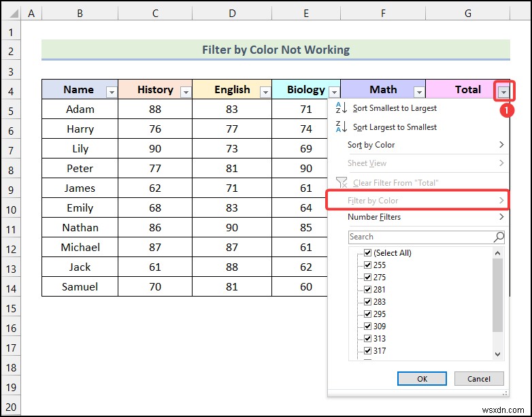532x417 pixels.
Task: Select the cell containing Peter
Action: coord(80,168)
